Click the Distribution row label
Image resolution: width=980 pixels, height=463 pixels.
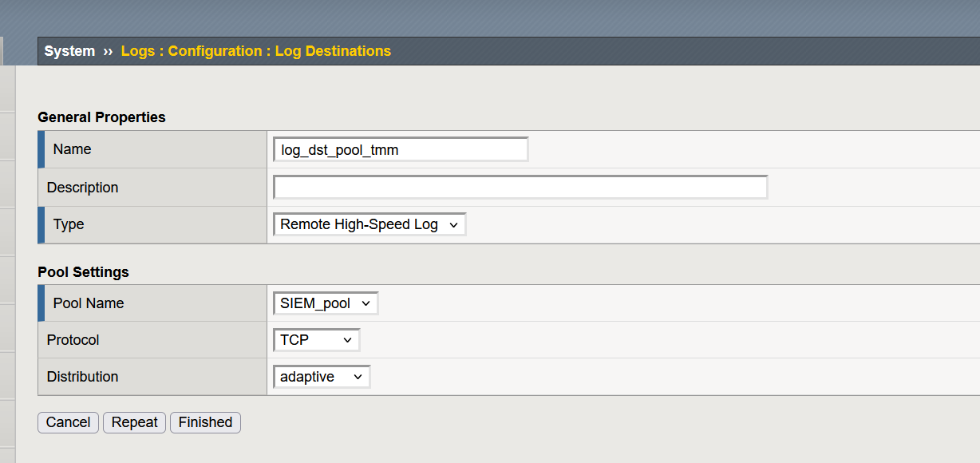coord(82,377)
